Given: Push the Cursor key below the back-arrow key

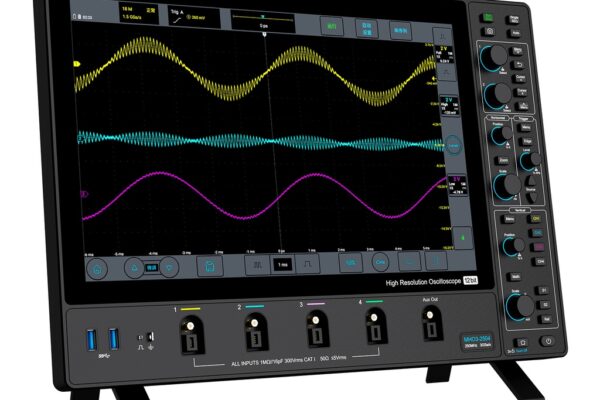Looking at the screenshot, I should (x=520, y=78).
